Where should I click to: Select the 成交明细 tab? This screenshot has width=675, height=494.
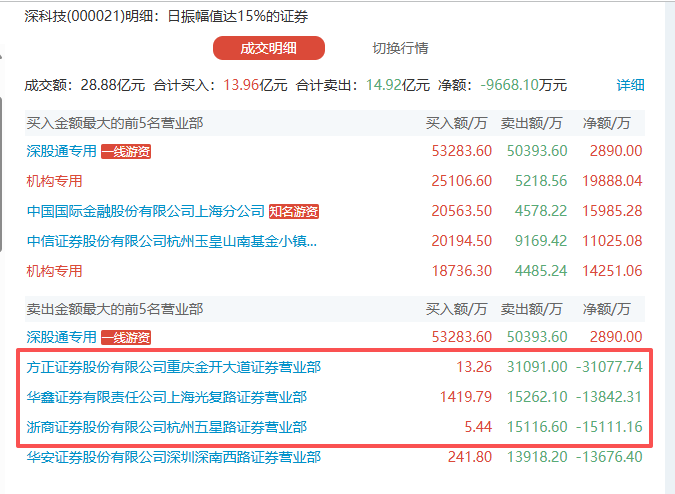tap(269, 48)
